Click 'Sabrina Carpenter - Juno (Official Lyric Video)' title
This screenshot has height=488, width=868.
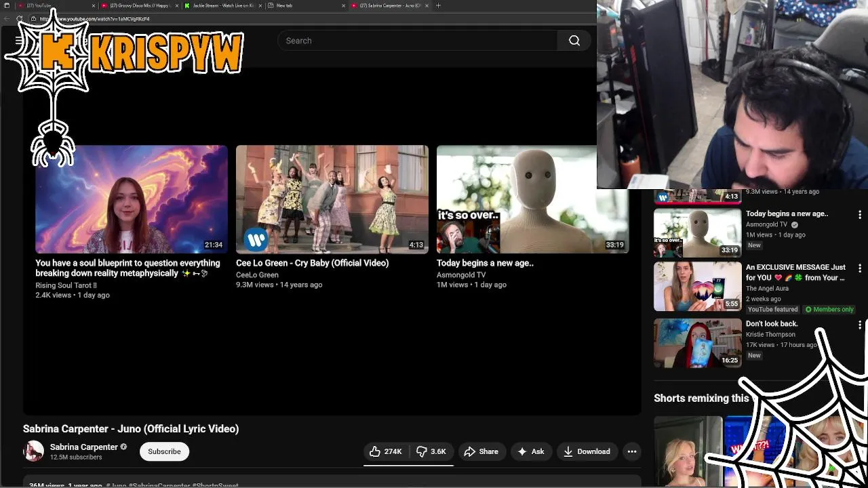131,428
